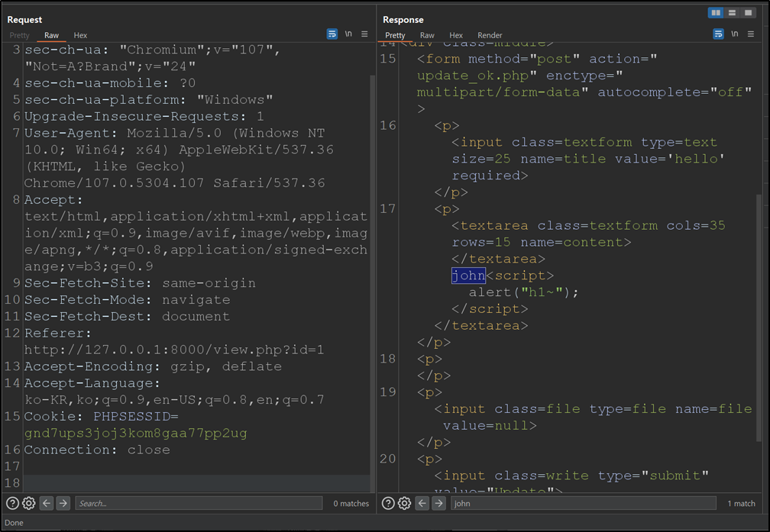Screen dimensions: 770x532
Task: Click Accept-Encoding: gzip, deflate header
Action: 153,366
